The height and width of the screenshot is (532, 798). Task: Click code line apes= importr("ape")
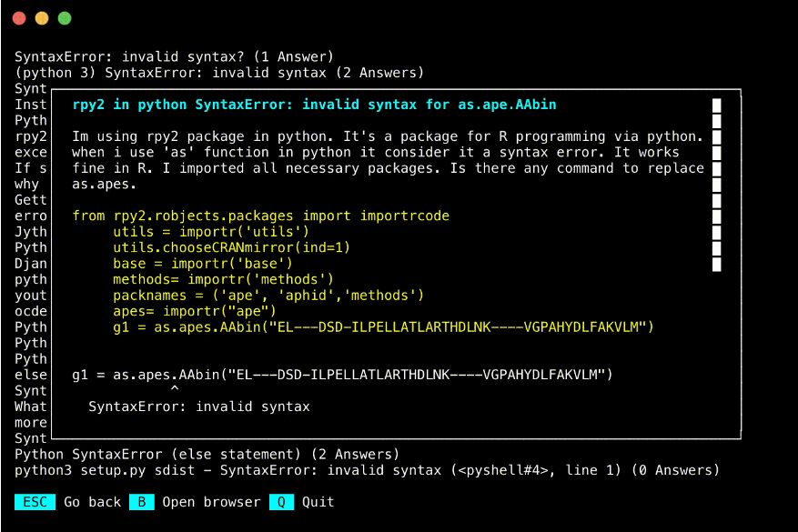(195, 311)
